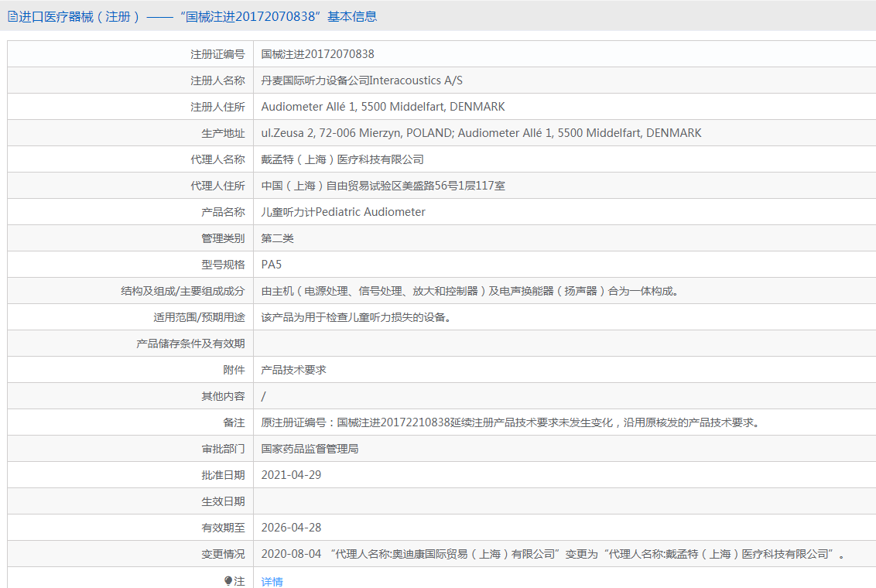Click the approval date 2021-04-29

tap(291, 475)
